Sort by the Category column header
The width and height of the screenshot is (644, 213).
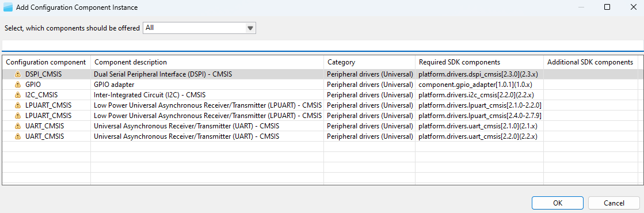tap(369, 63)
